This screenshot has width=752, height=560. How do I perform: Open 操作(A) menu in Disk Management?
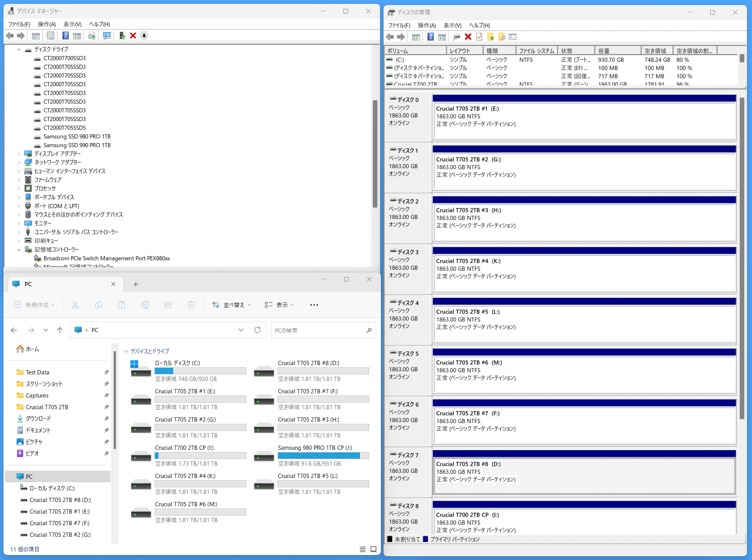[x=427, y=25]
